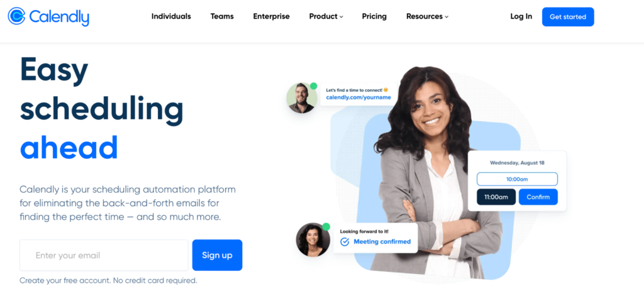Click the Get started button
This screenshot has height=291, width=644.
568,17
